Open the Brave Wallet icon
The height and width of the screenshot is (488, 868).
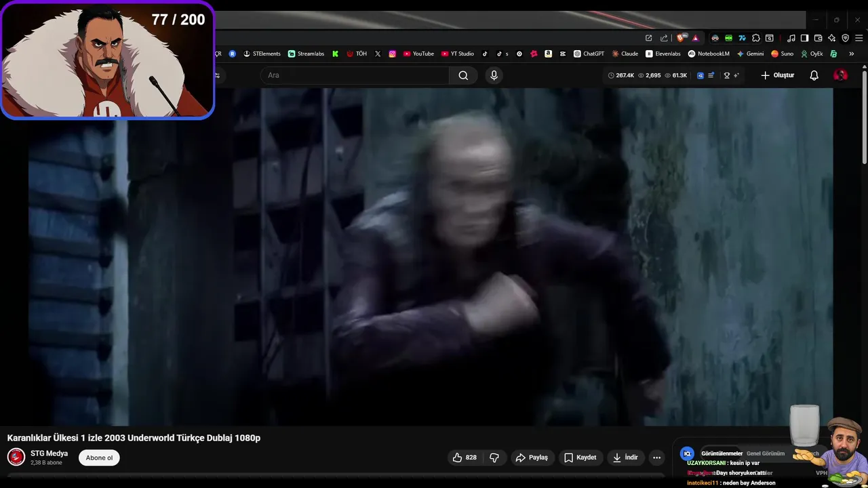(x=818, y=38)
